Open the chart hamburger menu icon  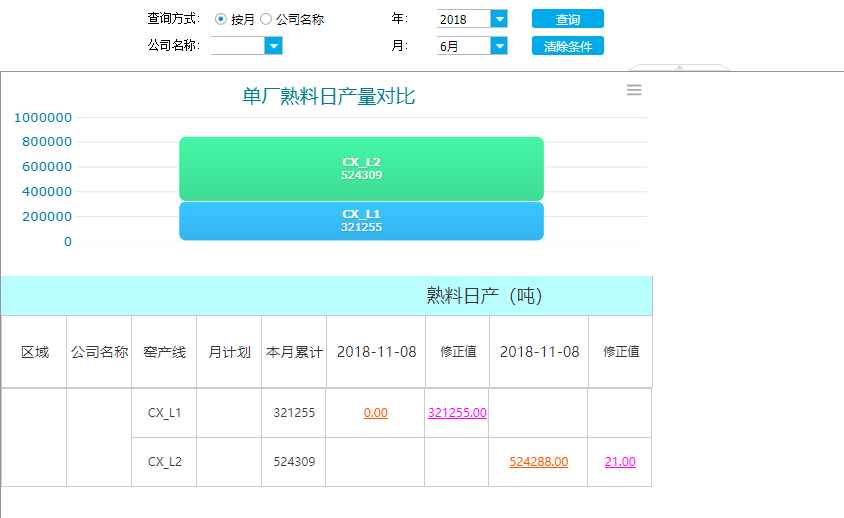[634, 90]
